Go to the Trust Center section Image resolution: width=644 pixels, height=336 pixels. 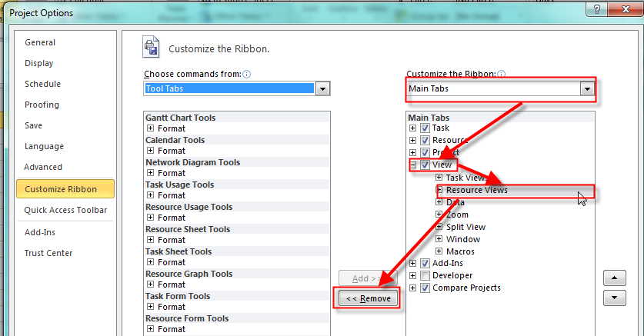coord(48,253)
